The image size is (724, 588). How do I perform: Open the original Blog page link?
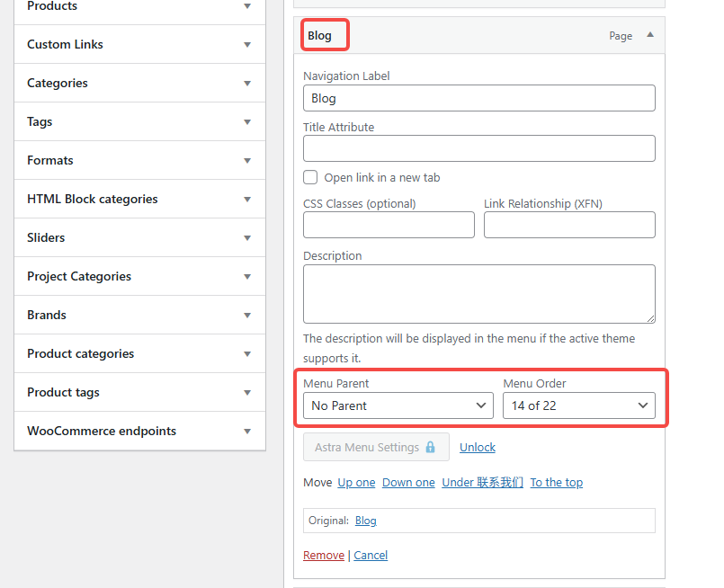click(365, 521)
